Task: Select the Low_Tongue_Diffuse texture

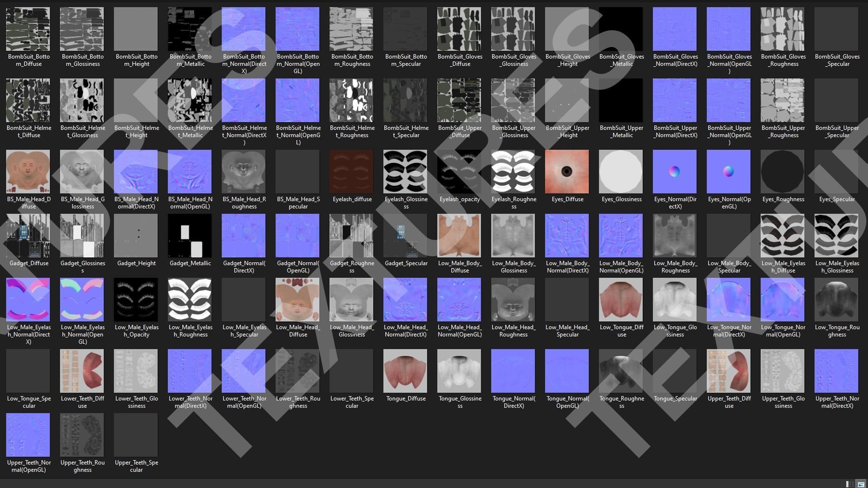Action: coord(621,300)
